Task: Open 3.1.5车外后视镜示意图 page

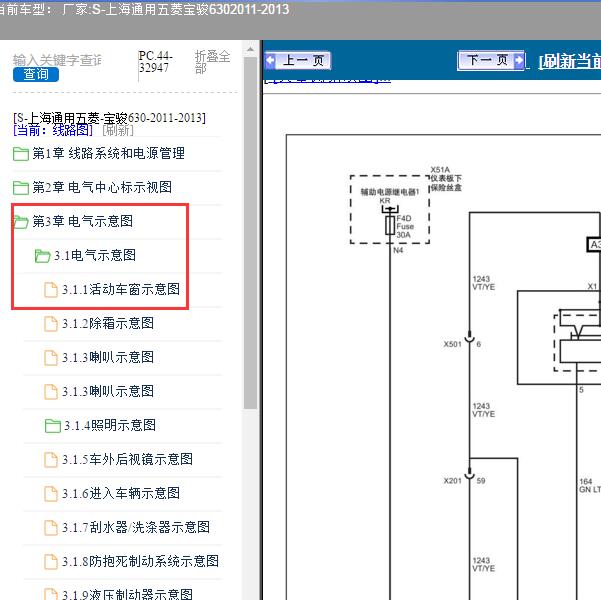Action: coord(127,459)
